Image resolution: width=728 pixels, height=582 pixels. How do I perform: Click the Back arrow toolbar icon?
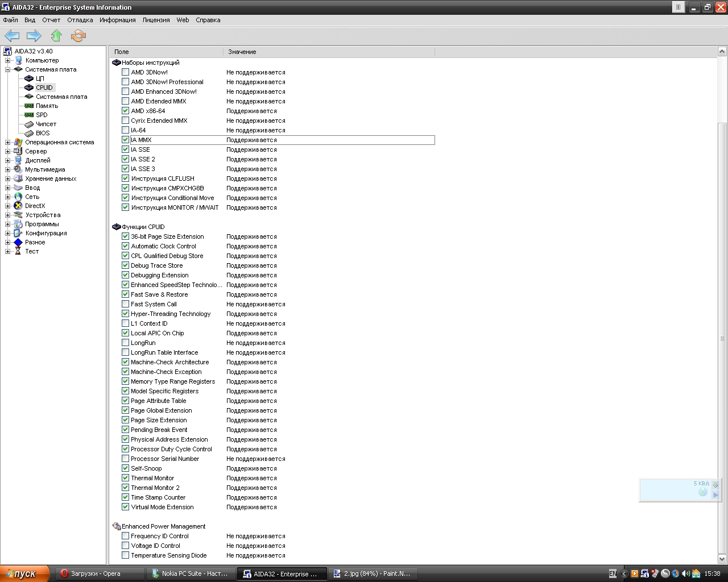12,36
